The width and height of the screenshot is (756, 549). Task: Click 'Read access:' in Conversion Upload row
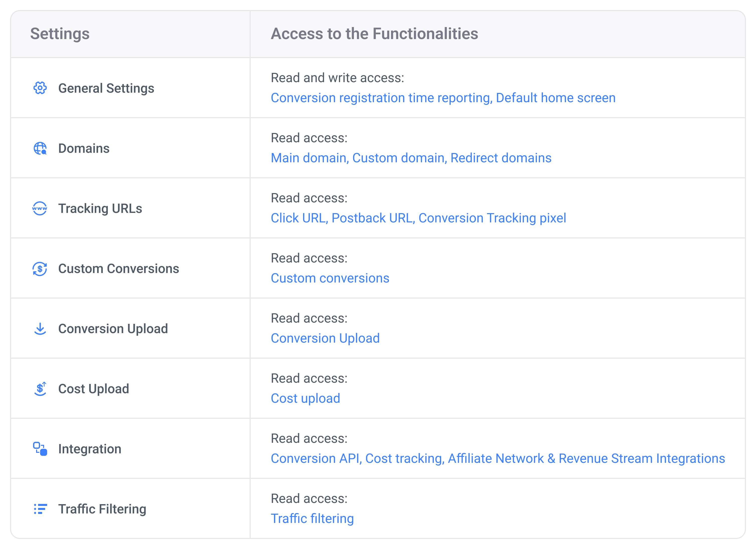point(309,319)
